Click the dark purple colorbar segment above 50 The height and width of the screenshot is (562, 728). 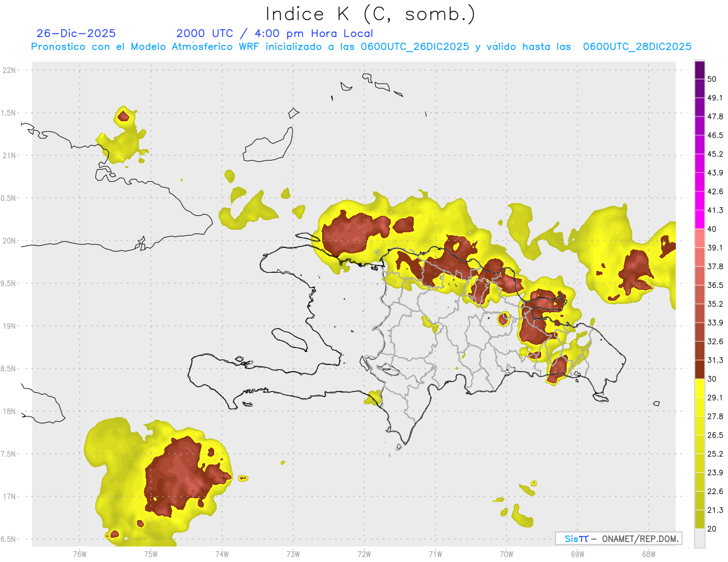click(699, 70)
